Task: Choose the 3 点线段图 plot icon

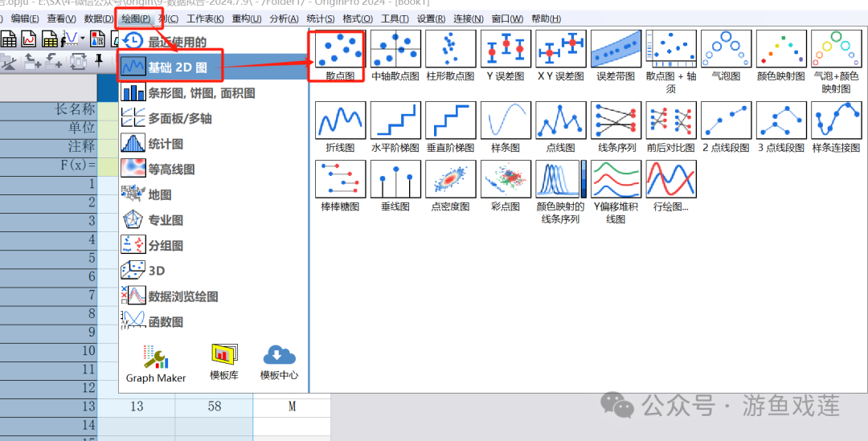Action: pyautogui.click(x=781, y=120)
